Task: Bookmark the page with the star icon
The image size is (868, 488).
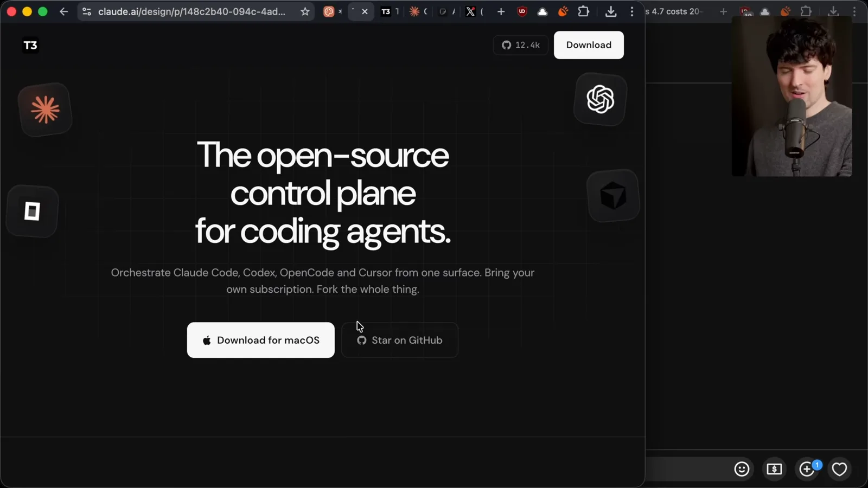Action: click(305, 11)
